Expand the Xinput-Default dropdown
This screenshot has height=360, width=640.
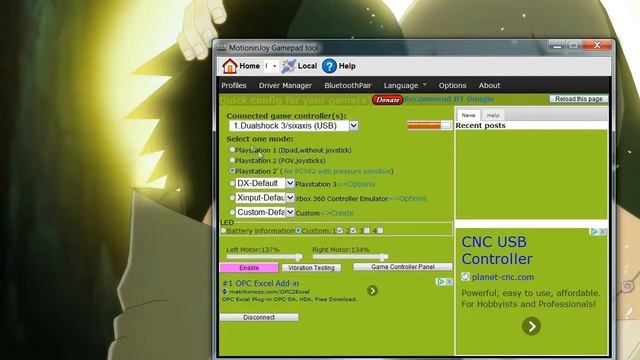[290, 198]
